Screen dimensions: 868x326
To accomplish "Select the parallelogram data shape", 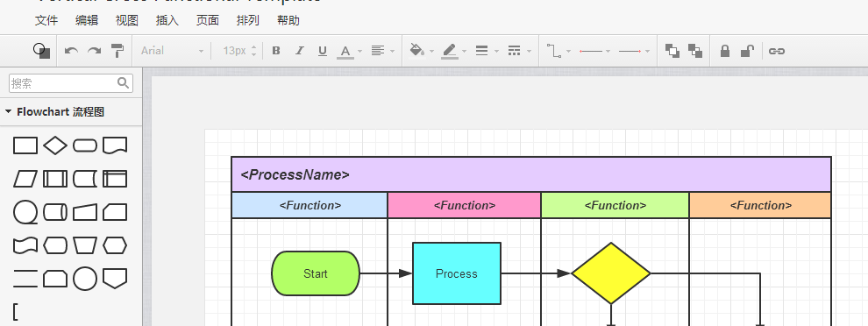I will tap(25, 179).
